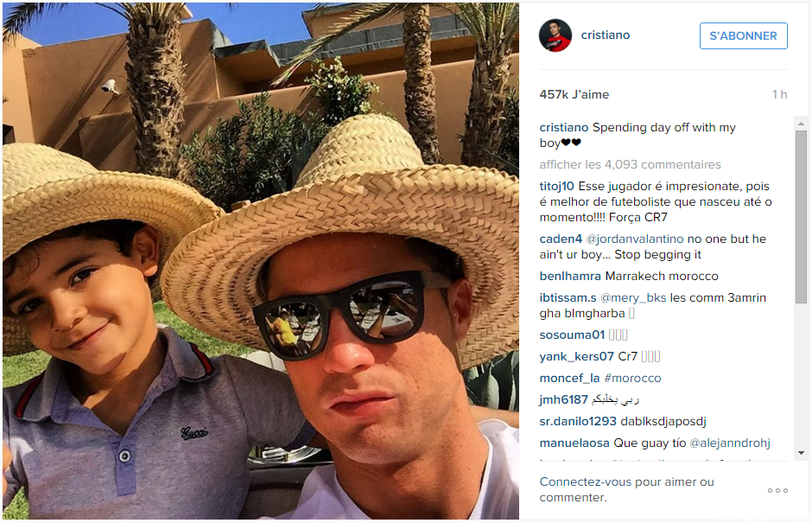The width and height of the screenshot is (812, 523).
Task: Click the @jordanvalantino mention
Action: click(x=635, y=239)
